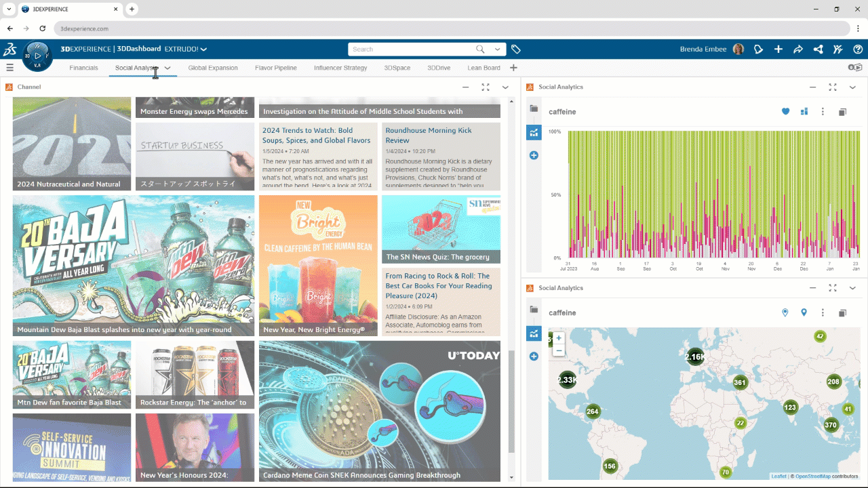Open the folder icon in chart widget sidebar
This screenshot has width=868, height=488.
click(534, 109)
